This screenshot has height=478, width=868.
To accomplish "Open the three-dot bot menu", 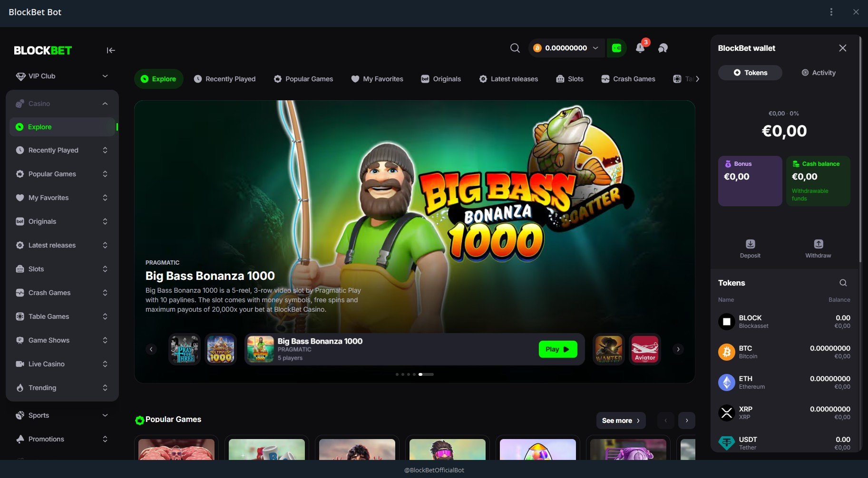I will [x=831, y=12].
